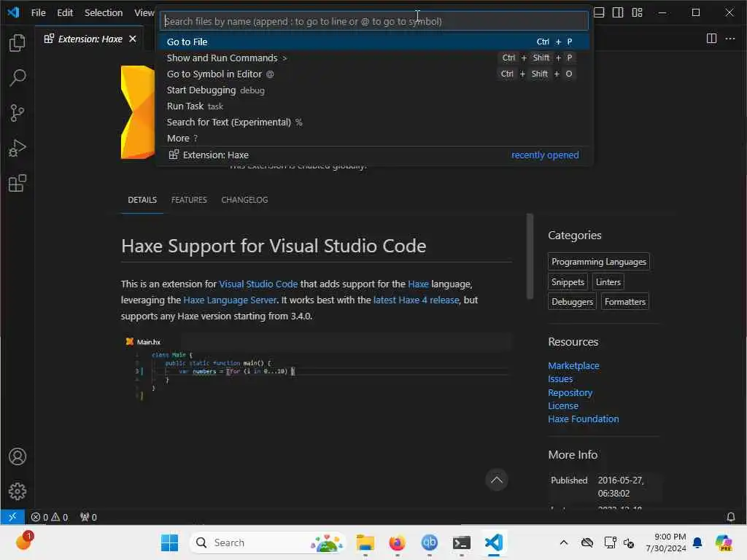Click the Haxe extension logo image
This screenshot has width=747, height=560.
(x=138, y=112)
